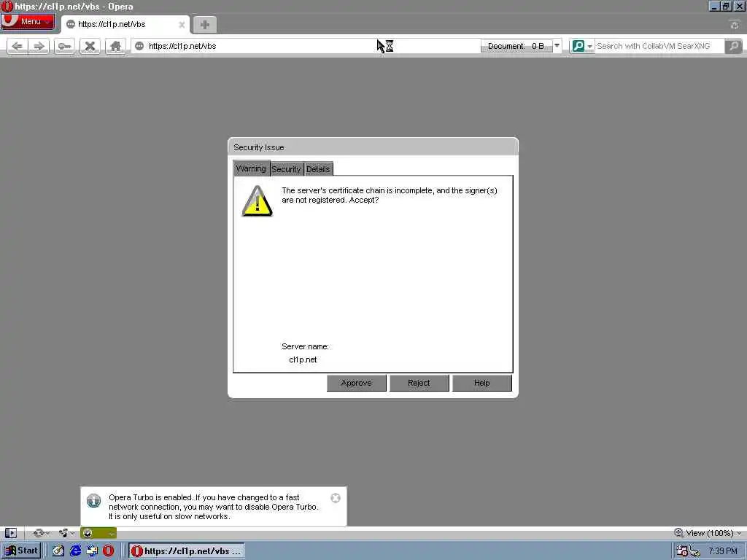Viewport: 747px width, 560px height.
Task: Open the Opera Unite status icon
Action: [x=66, y=533]
